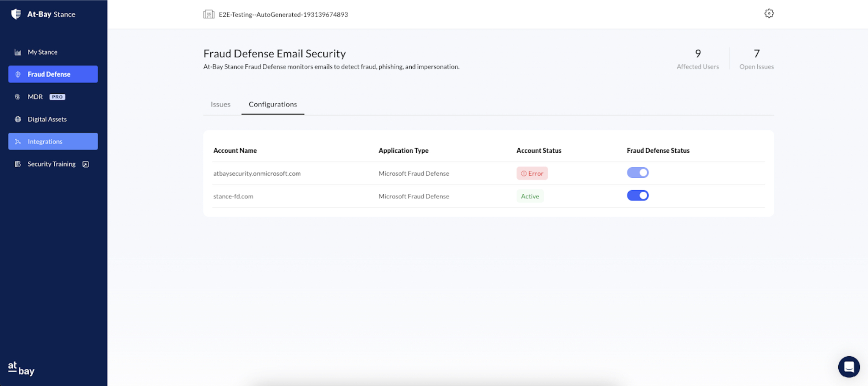
Task: Open the chat support bubble
Action: coord(848,366)
